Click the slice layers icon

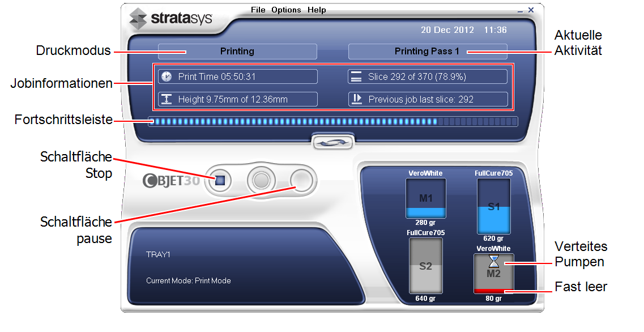pos(356,76)
